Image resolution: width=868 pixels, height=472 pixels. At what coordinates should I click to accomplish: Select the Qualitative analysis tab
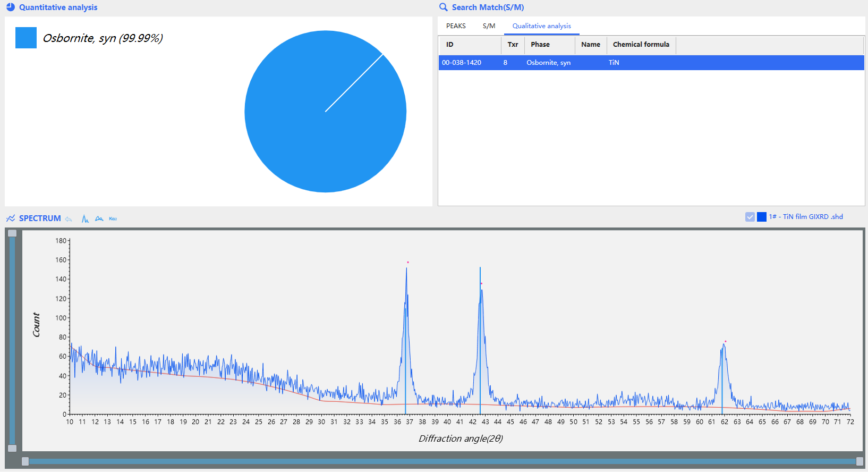click(x=541, y=26)
